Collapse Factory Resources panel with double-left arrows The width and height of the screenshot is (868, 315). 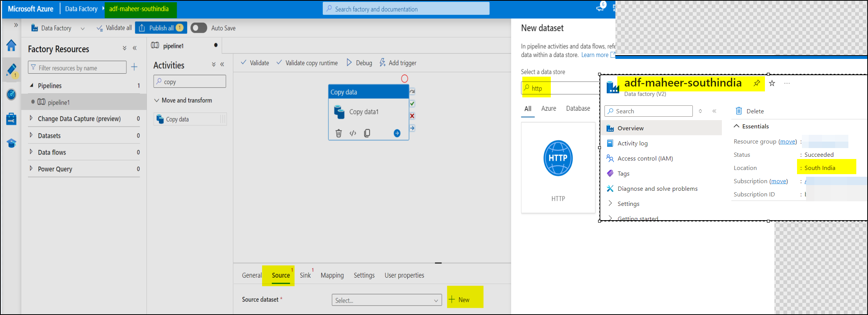click(135, 48)
